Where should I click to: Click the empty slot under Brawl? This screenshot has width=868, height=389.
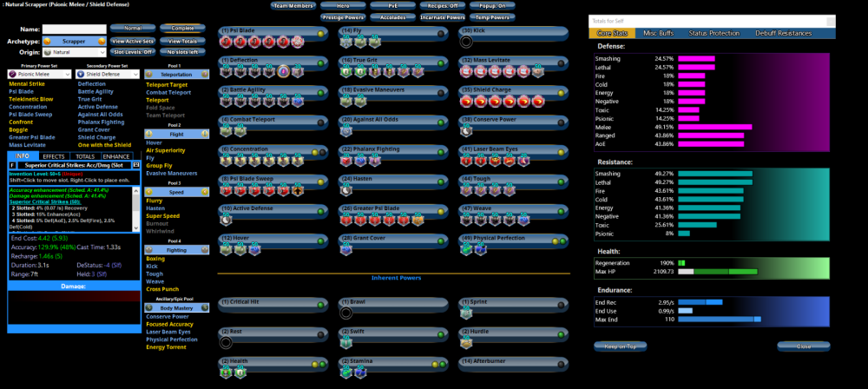coord(346,313)
